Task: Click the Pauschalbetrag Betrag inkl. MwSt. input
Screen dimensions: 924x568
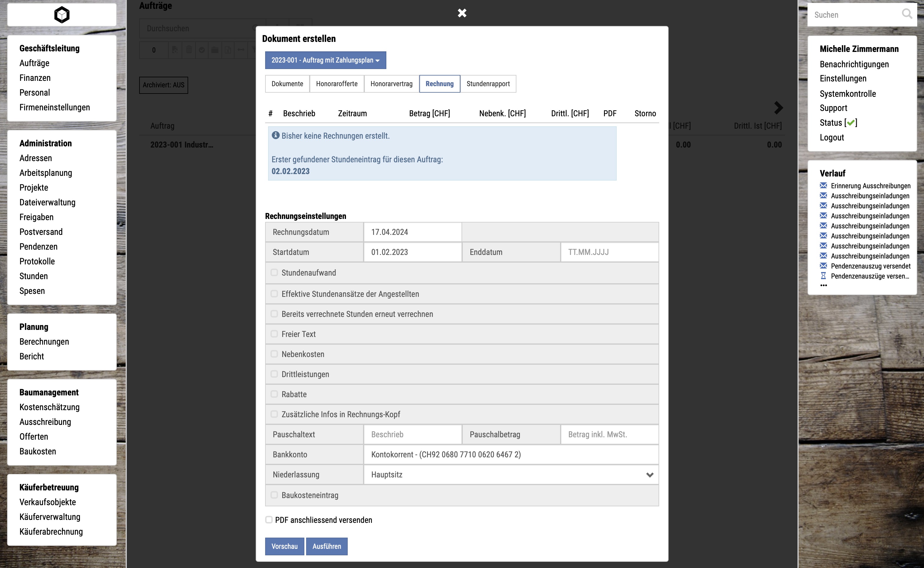Action: tap(609, 434)
